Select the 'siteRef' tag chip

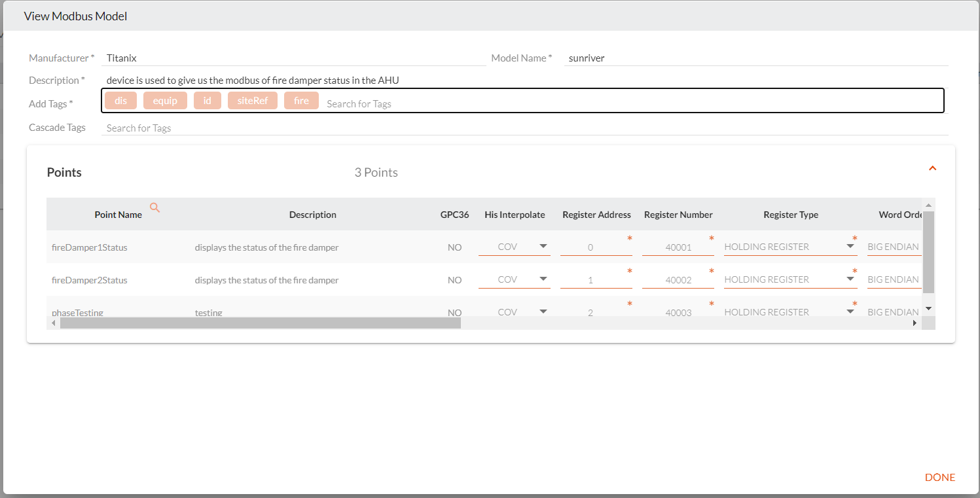tap(253, 101)
